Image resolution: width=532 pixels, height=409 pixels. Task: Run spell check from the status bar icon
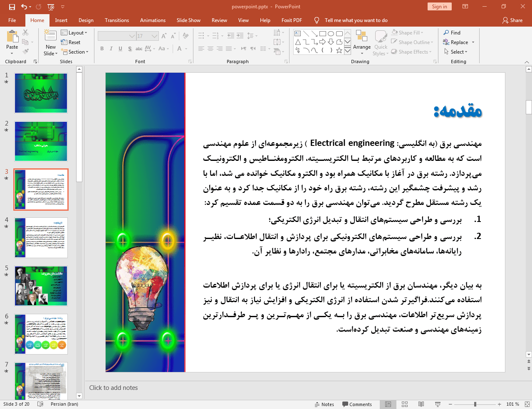point(40,404)
